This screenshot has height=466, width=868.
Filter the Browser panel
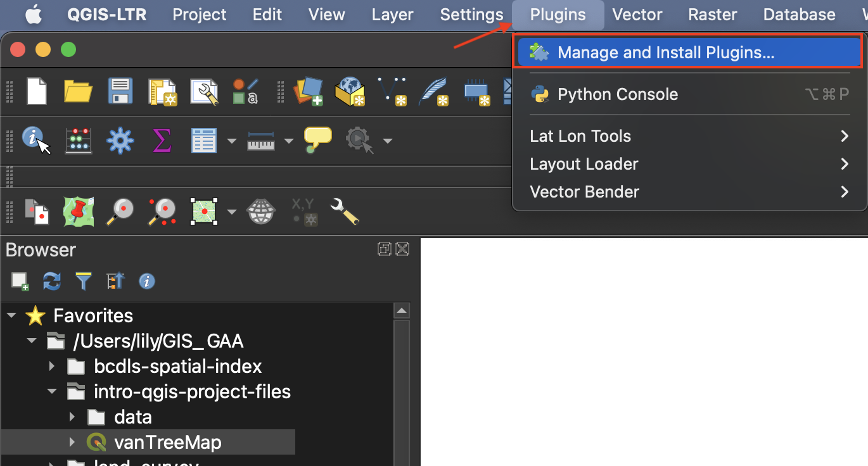(83, 281)
